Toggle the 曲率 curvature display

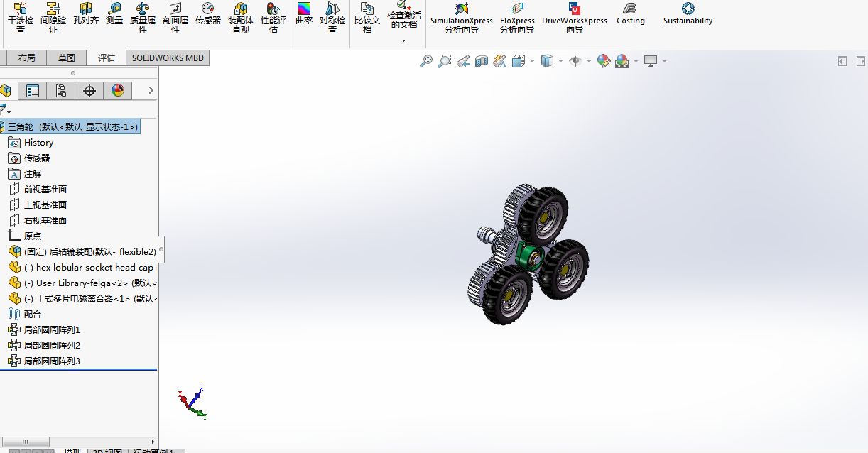click(x=304, y=14)
